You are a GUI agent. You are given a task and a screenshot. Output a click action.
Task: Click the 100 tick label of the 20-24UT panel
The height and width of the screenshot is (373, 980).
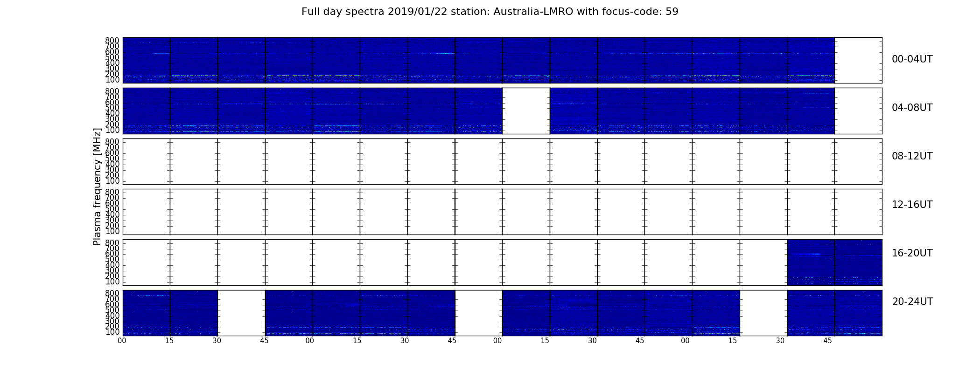coord(112,332)
